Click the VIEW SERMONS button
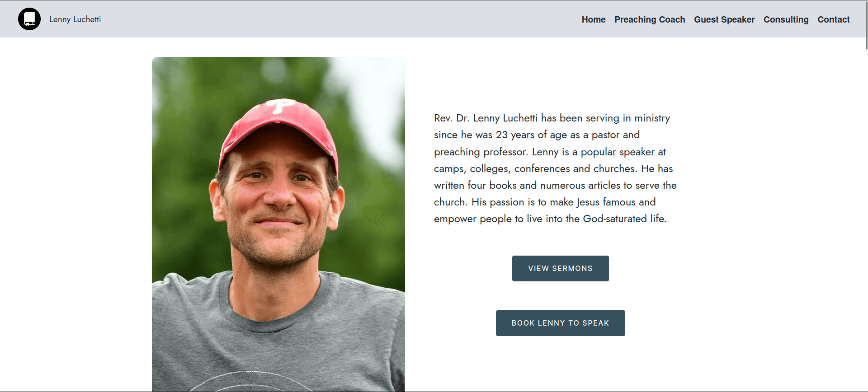Screen dimensions: 868x392 point(560,268)
